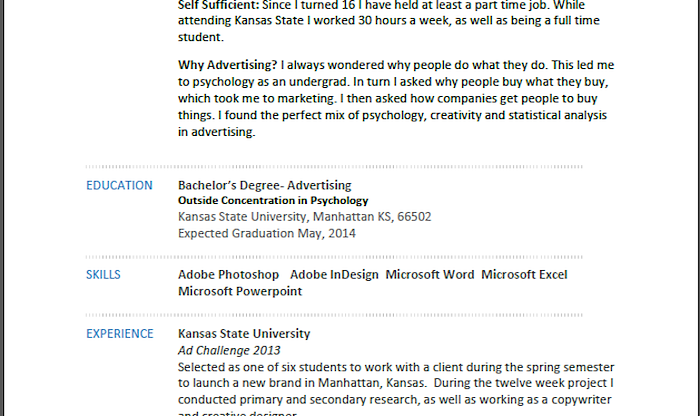Click the EDUCATION section heading

coord(119,185)
